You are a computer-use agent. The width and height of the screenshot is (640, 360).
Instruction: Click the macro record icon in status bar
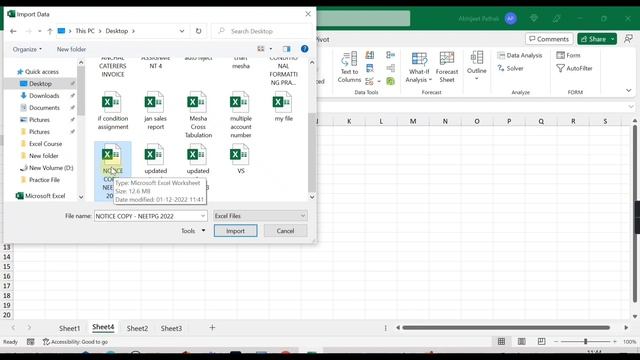tap(31, 342)
